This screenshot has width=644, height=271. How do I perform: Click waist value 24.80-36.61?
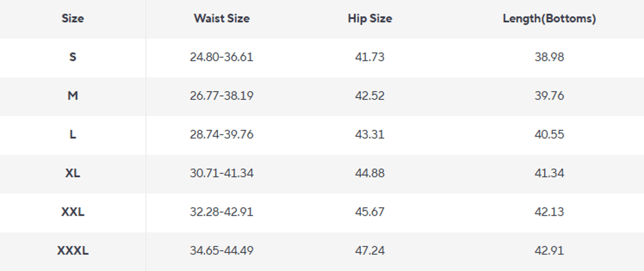point(222,57)
